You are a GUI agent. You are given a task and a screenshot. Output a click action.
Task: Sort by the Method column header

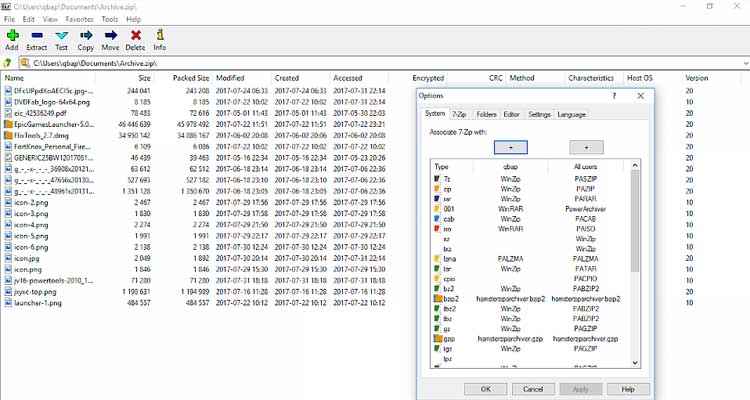(536, 78)
